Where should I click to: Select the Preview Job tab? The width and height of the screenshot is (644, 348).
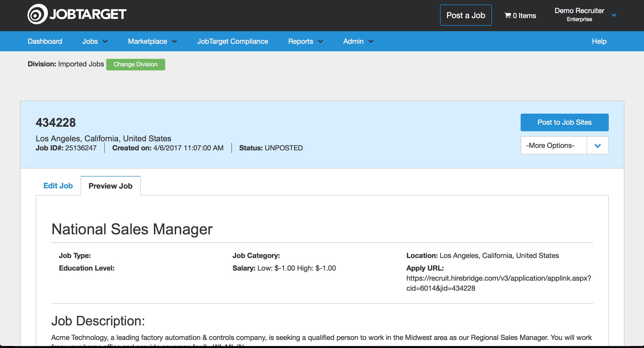click(x=110, y=186)
